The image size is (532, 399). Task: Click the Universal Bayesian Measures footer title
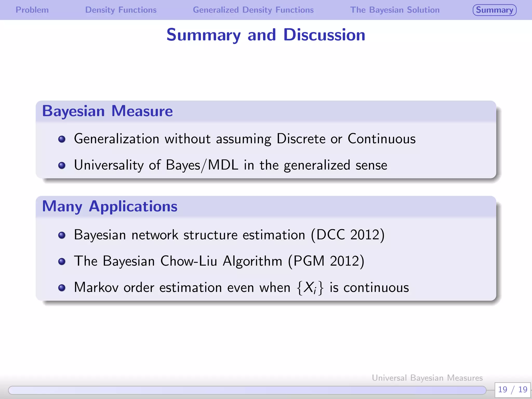click(x=427, y=378)
